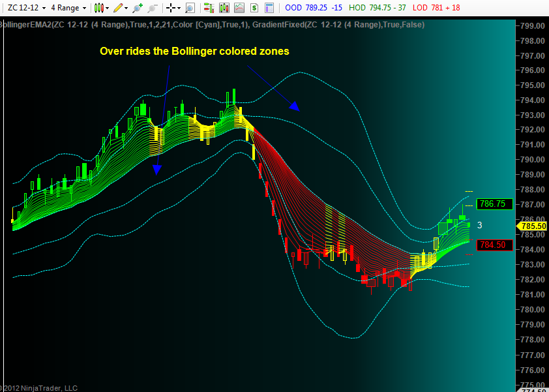Open the ZC 12-12 instrument dropdown
The height and width of the screenshot is (392, 549).
(x=27, y=8)
